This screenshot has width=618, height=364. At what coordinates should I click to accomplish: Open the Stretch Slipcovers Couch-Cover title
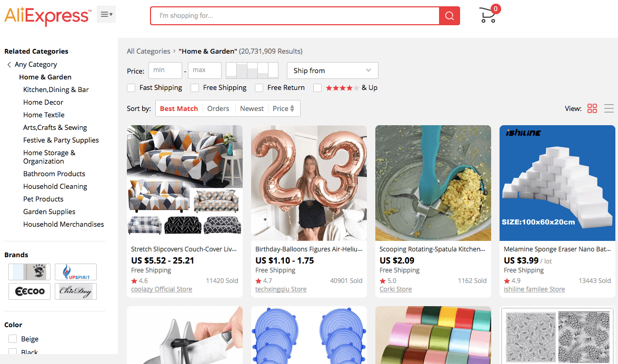(x=184, y=249)
